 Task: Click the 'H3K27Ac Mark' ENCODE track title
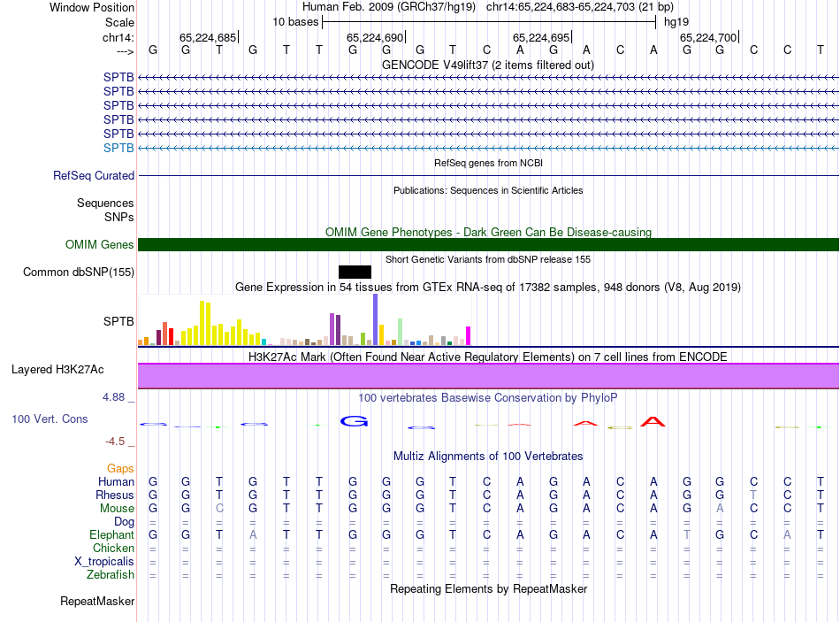coord(488,357)
